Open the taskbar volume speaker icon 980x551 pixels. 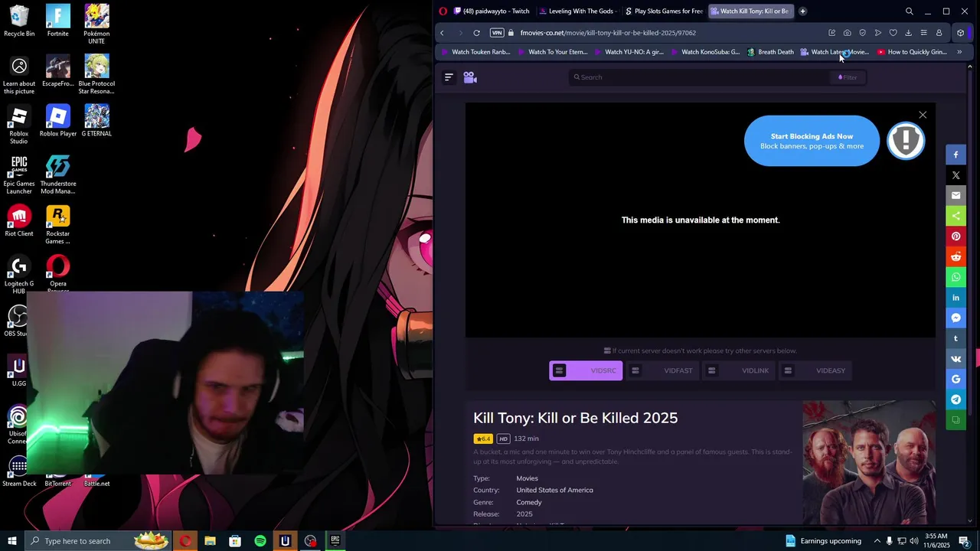913,541
